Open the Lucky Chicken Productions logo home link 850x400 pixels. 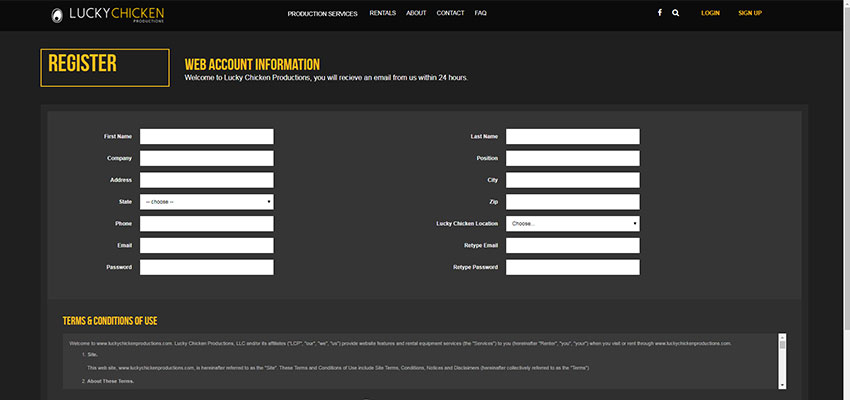pos(107,15)
